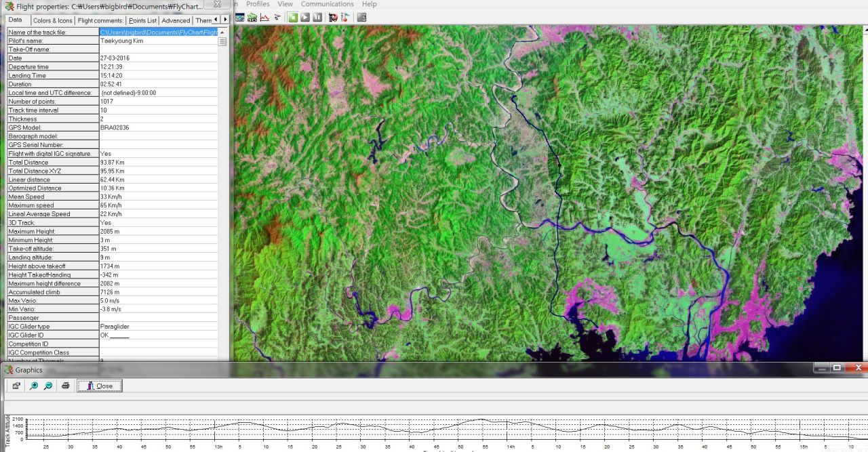The height and width of the screenshot is (452, 868).
Task: Open the Flight comments tab
Action: 100,20
